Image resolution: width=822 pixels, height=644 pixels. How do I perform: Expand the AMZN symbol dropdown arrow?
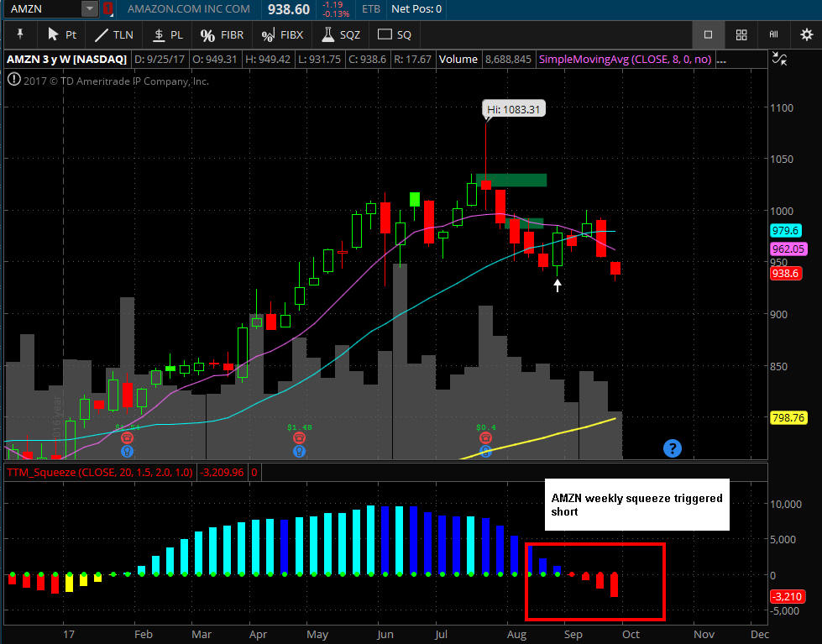[x=90, y=9]
